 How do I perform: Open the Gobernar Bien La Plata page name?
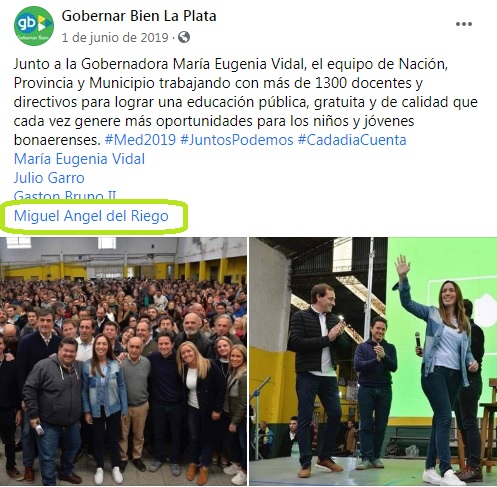click(139, 16)
